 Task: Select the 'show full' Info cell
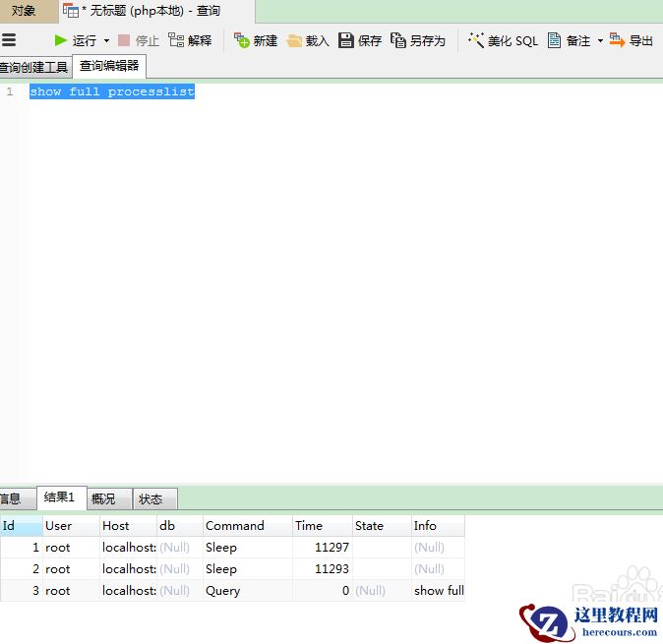(438, 590)
